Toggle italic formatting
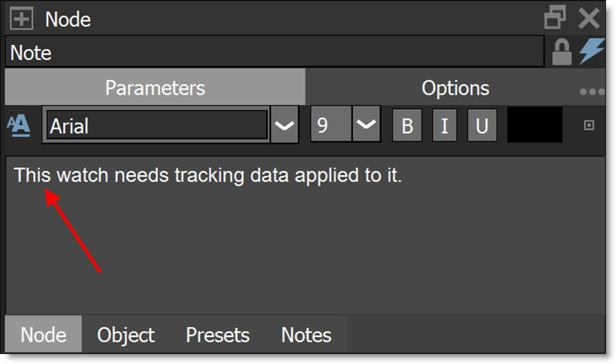 (444, 126)
